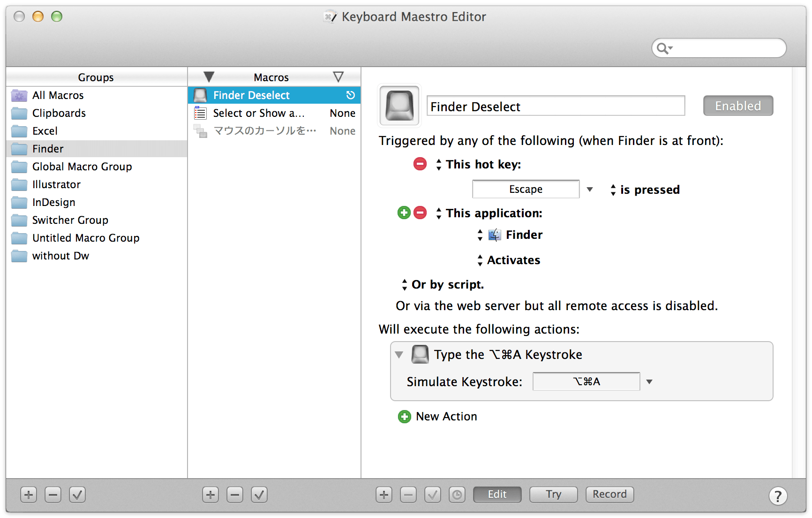Add a new action with bottom plus button
This screenshot has height=518, width=812.
pos(384,495)
